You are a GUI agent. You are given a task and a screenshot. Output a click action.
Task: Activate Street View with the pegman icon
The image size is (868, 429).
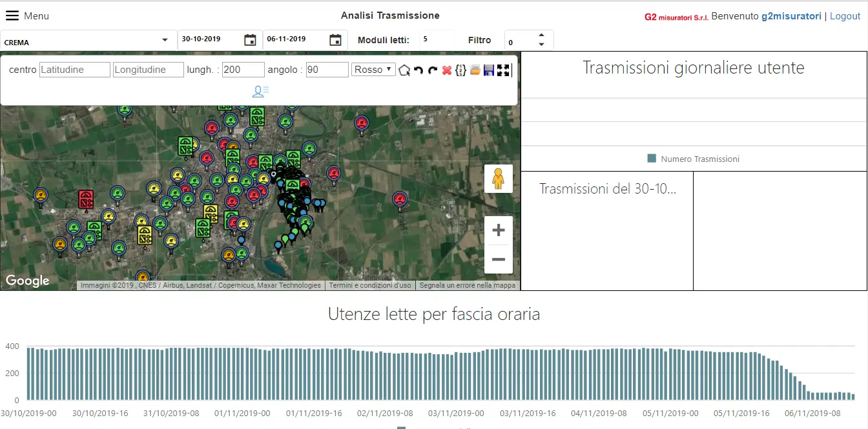[x=498, y=178]
